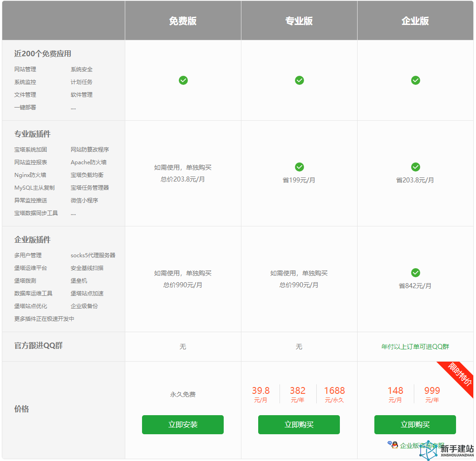The image size is (476, 461).
Task: Click 宝塔数据同步工具 plugin text
Action: [x=36, y=213]
